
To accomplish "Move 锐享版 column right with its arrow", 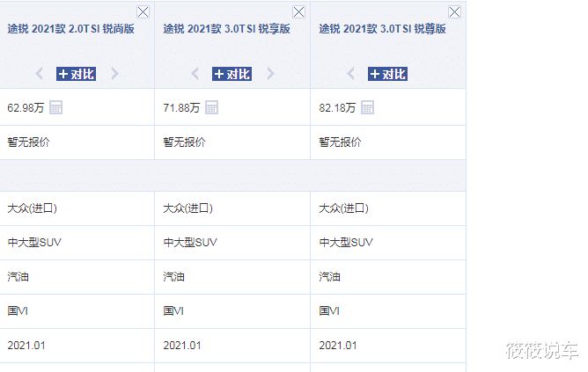I will click(x=270, y=73).
